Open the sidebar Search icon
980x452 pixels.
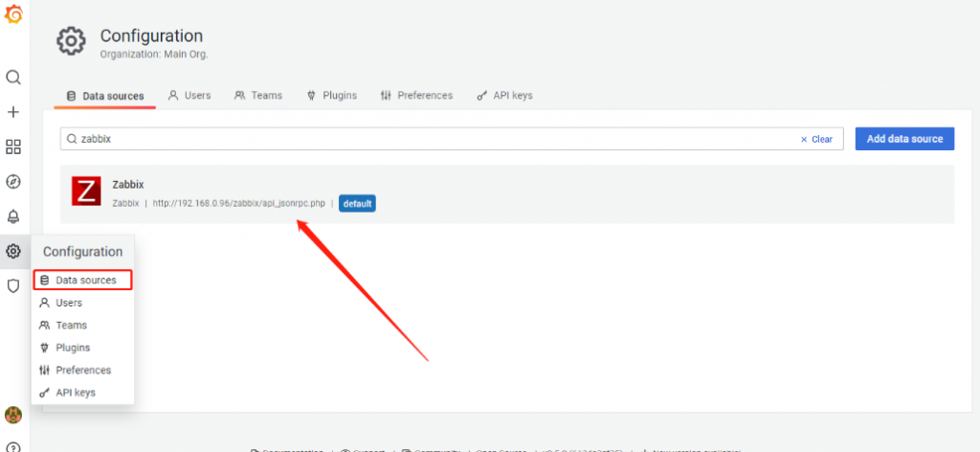click(x=13, y=78)
